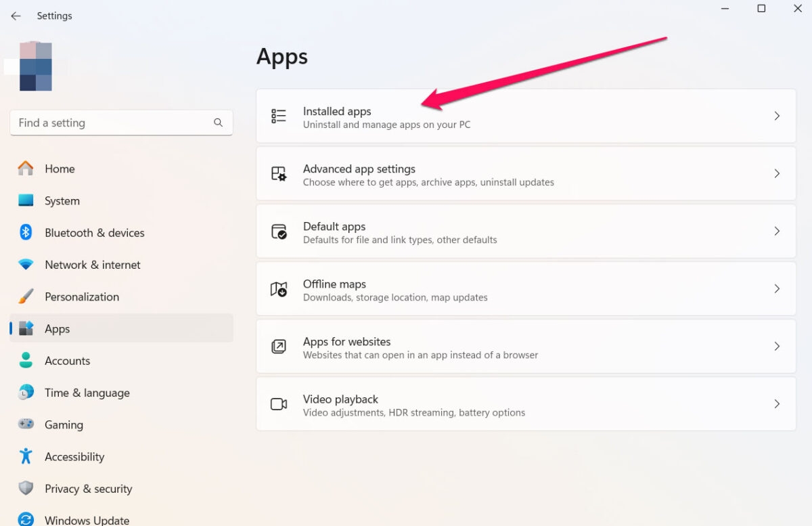812x526 pixels.
Task: Click the search magnifier icon
Action: pyautogui.click(x=218, y=123)
